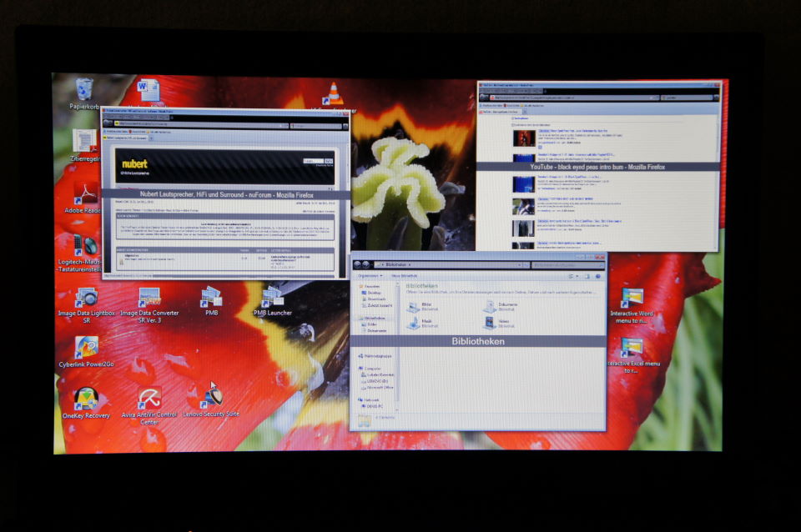Viewport: 801px width, 532px height.
Task: Open Interactive Word menu shortcut
Action: pos(632,299)
